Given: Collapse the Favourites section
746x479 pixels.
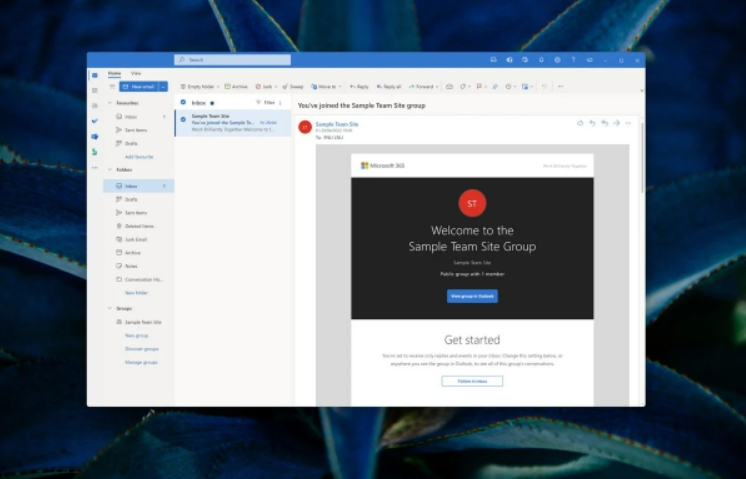Looking at the screenshot, I should tap(110, 103).
